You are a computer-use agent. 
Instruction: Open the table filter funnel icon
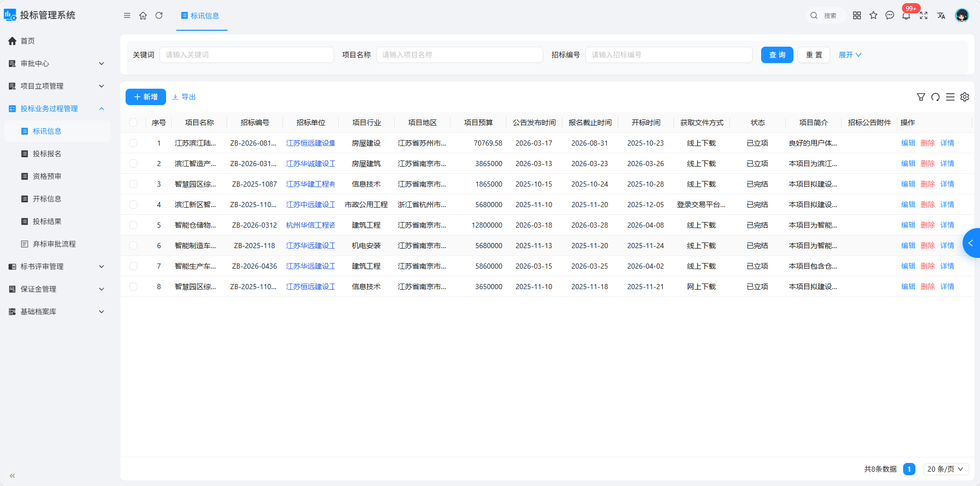point(921,97)
